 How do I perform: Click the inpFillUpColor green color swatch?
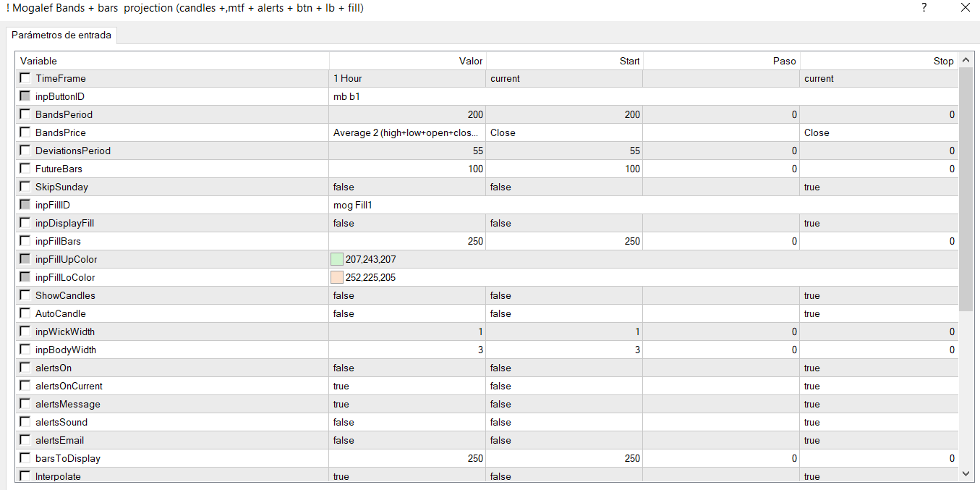pos(336,259)
